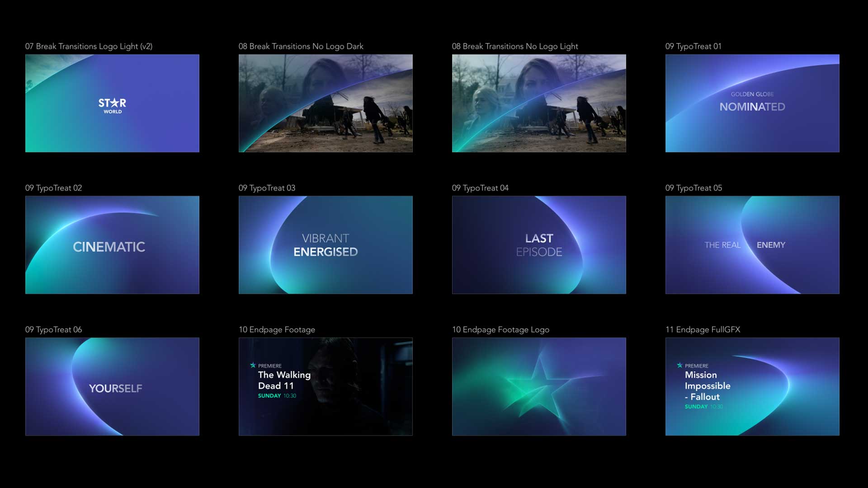Viewport: 868px width, 488px height.
Task: Open The Walking Dead 11 endpage
Action: click(325, 387)
